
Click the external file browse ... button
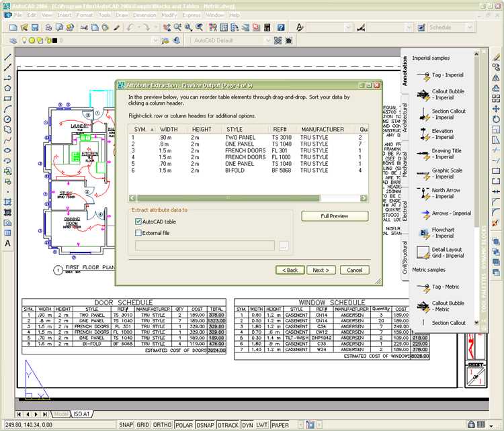283,246
